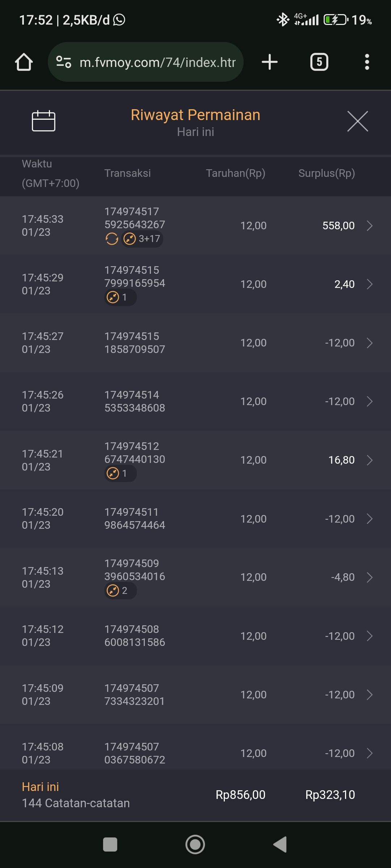Open the calendar date picker icon
The image size is (391, 868).
click(43, 121)
